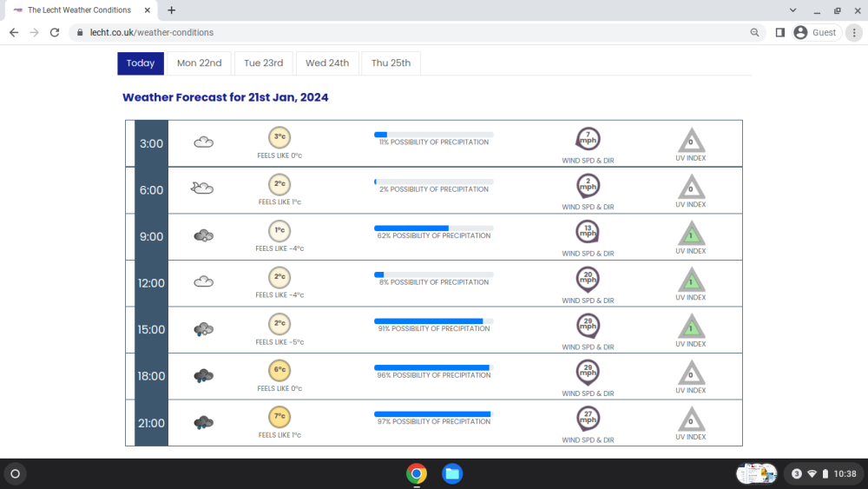Image resolution: width=868 pixels, height=489 pixels.
Task: Open Chrome three-dot menu
Action: (x=854, y=33)
